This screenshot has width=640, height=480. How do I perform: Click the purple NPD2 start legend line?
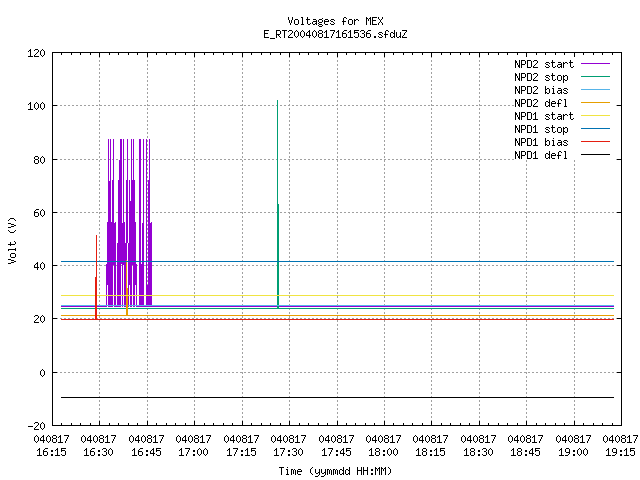pyautogui.click(x=596, y=64)
